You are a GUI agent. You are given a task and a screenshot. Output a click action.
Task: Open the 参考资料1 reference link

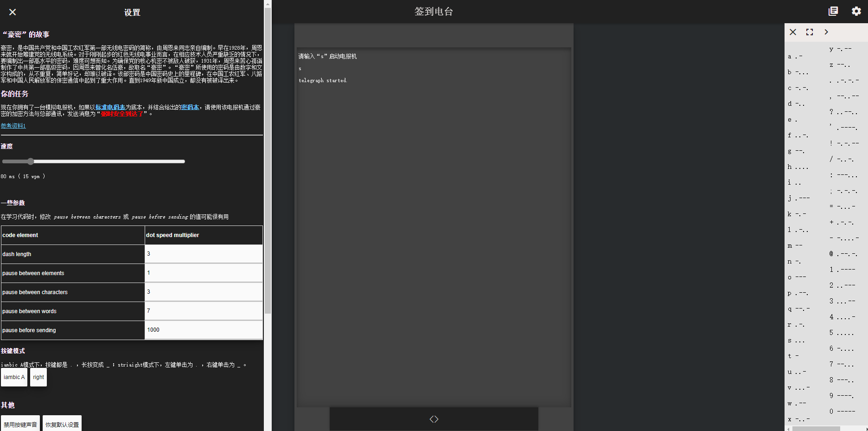[13, 126]
